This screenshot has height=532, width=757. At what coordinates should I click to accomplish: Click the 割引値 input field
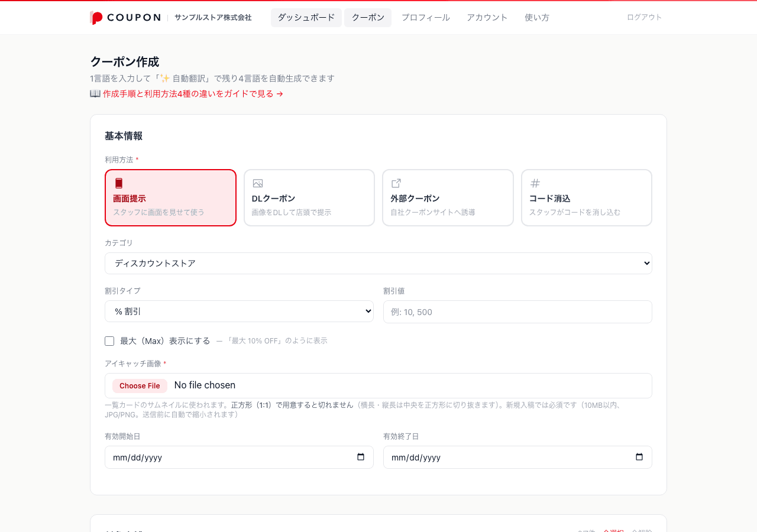[517, 312]
